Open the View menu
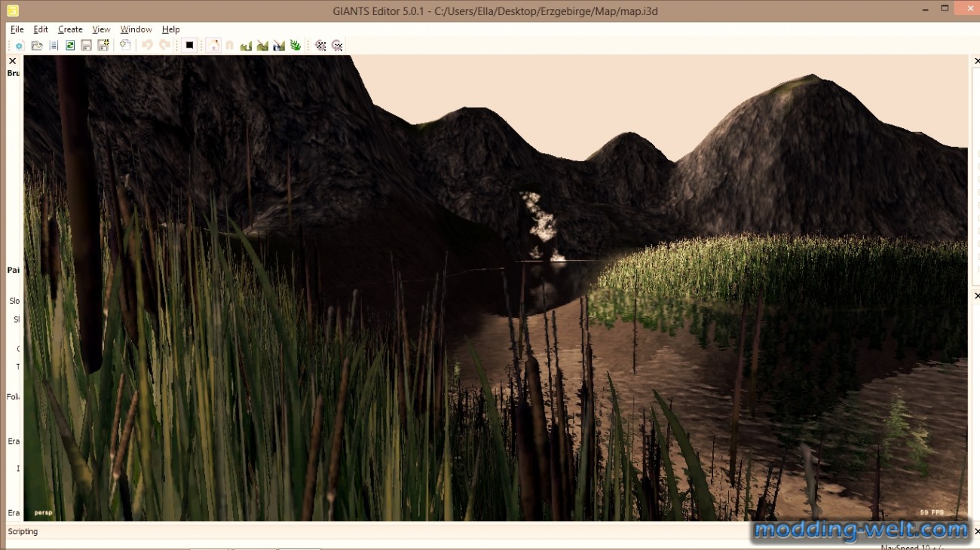Viewport: 980px width, 550px height. (x=101, y=29)
